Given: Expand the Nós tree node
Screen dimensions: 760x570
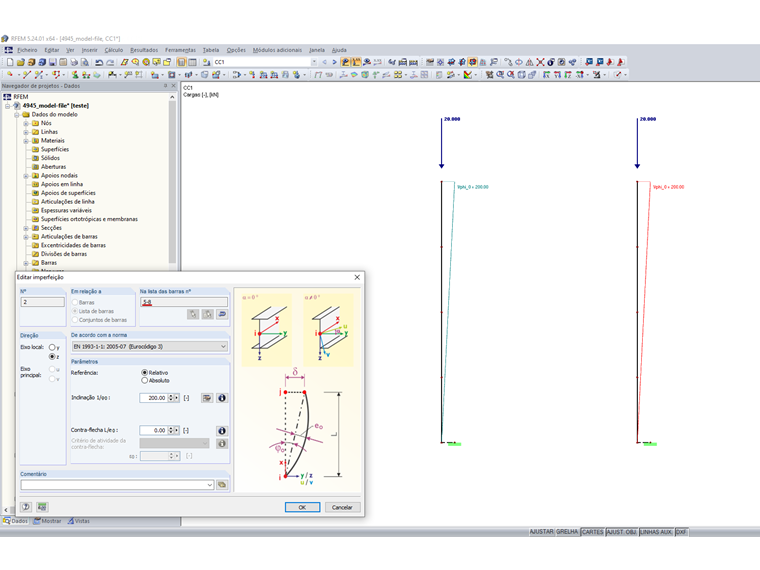Looking at the screenshot, I should (x=26, y=124).
